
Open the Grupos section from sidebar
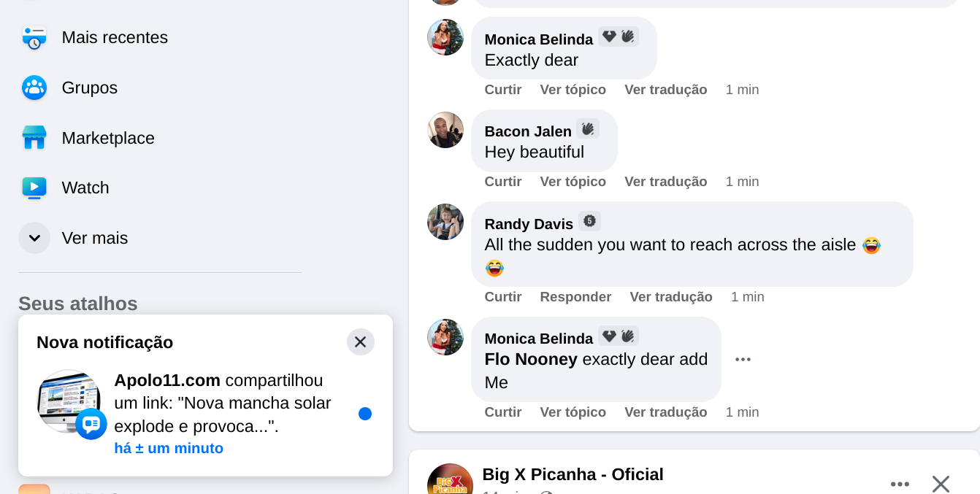pos(89,88)
